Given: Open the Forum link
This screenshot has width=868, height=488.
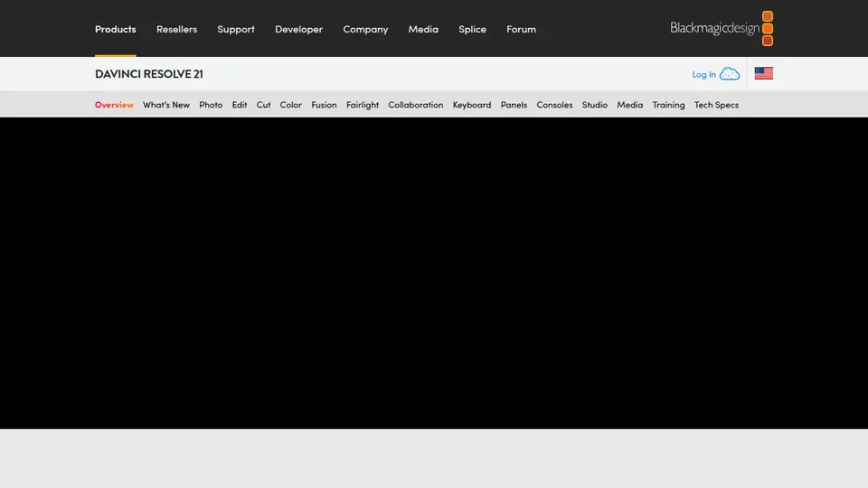Looking at the screenshot, I should point(521,29).
